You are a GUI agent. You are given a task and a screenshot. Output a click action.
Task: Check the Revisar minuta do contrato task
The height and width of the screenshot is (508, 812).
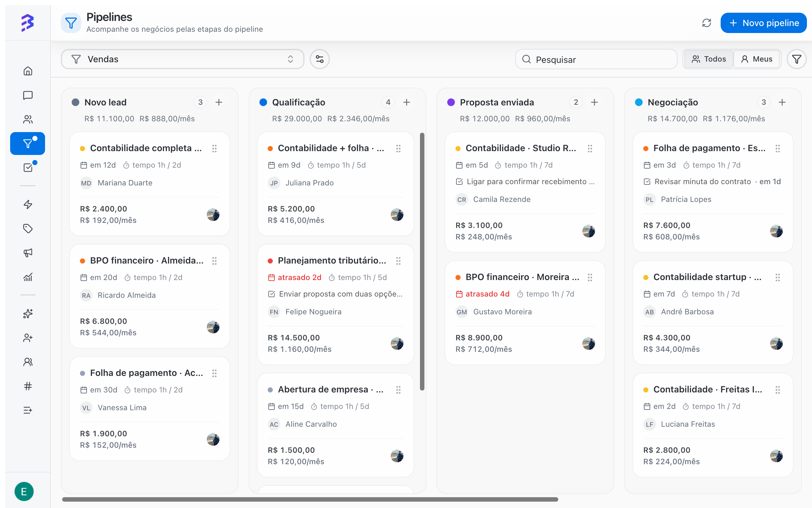[647, 182]
